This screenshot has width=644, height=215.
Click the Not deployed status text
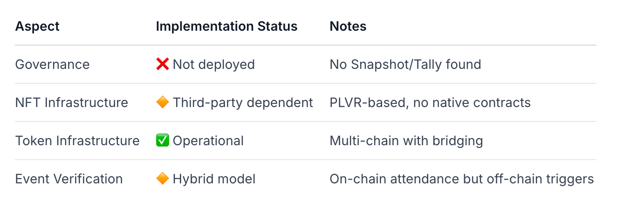pos(213,64)
